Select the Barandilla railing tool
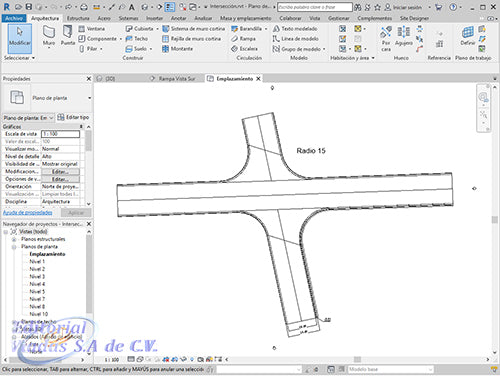The width and height of the screenshot is (500, 376). point(247,29)
